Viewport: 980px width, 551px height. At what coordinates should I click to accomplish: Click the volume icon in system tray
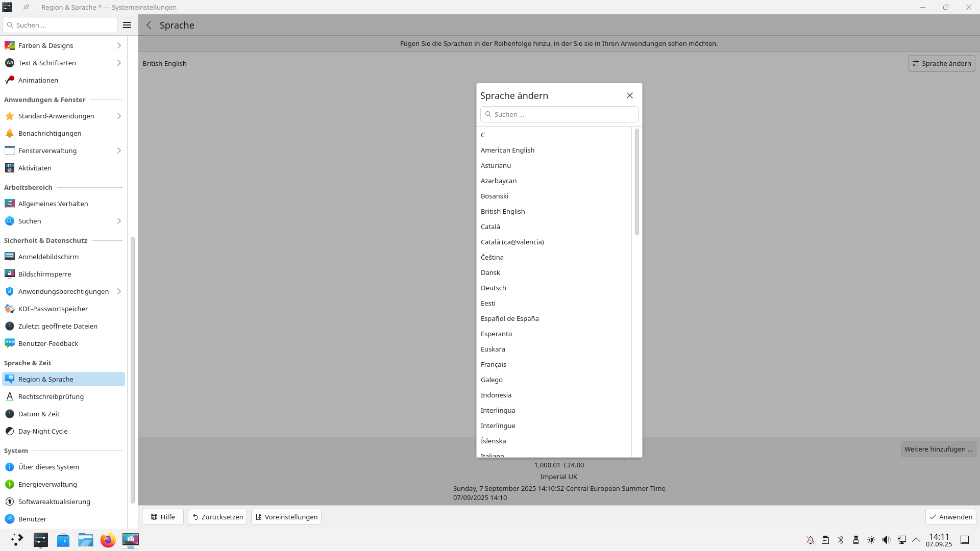click(x=886, y=540)
